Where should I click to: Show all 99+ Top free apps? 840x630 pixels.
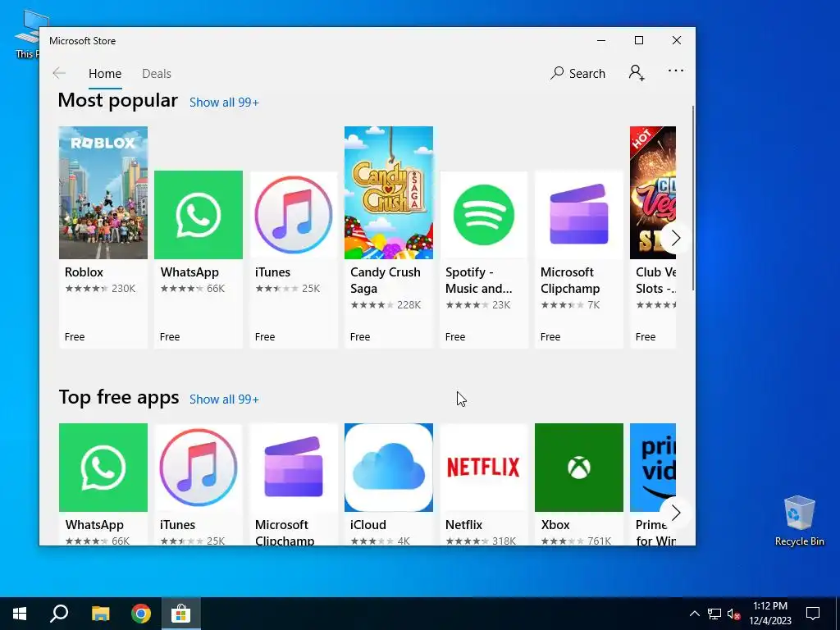point(224,399)
